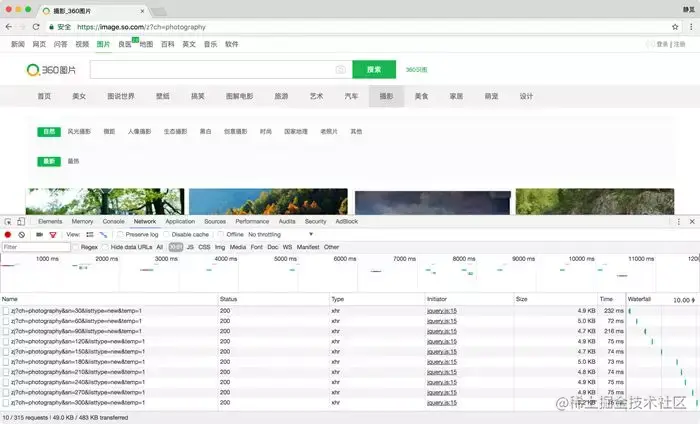Open the Application DevTools tab
The image size is (700, 424).
[x=180, y=221]
